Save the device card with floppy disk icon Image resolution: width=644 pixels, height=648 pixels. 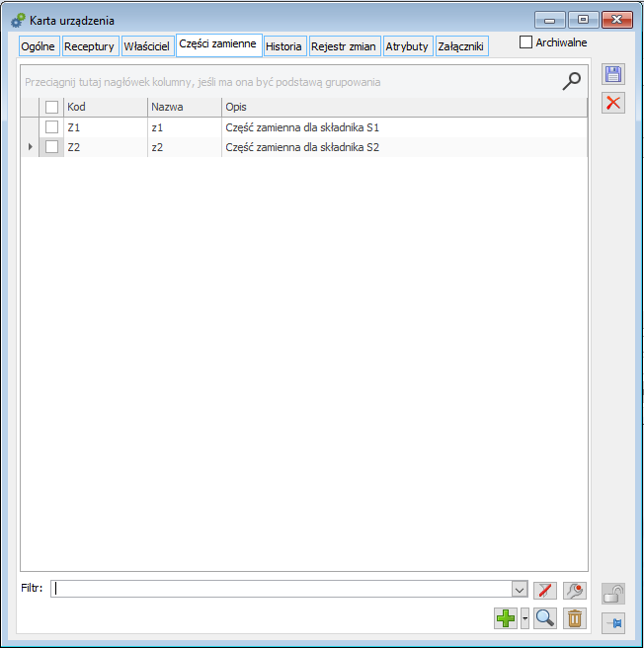point(613,74)
